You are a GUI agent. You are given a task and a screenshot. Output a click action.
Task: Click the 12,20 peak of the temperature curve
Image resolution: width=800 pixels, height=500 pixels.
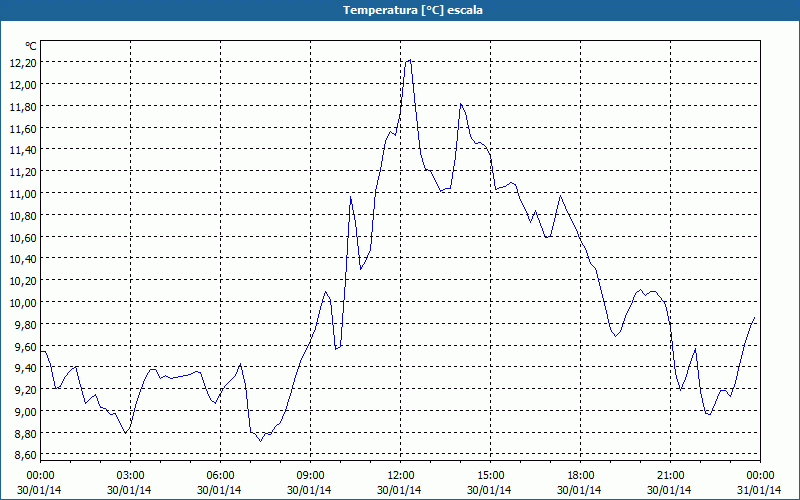tap(410, 60)
